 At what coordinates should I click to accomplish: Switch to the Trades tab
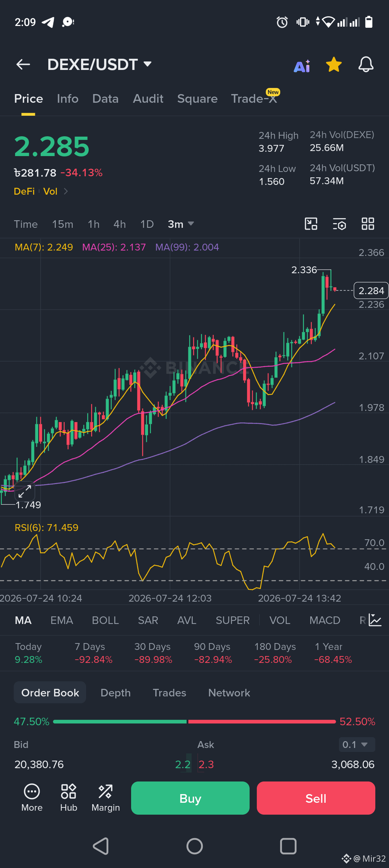coord(169,693)
